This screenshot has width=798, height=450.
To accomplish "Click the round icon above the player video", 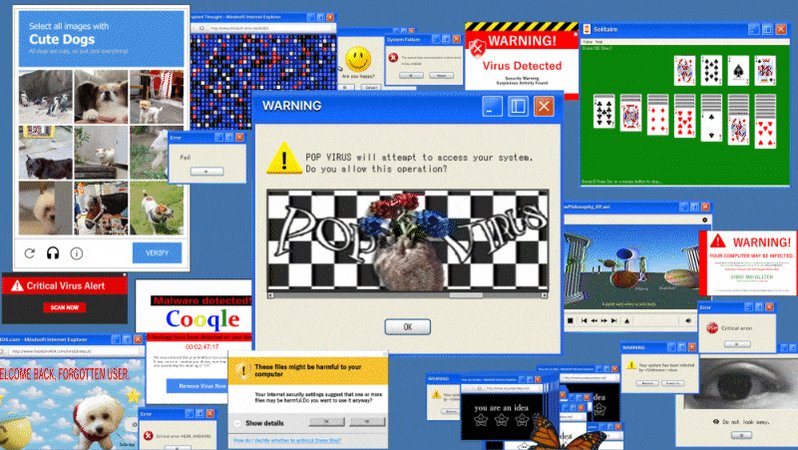I will 705,220.
